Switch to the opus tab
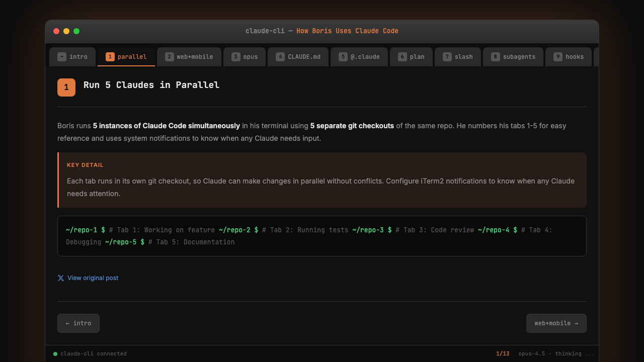This screenshot has height=362, width=644. pos(245,57)
